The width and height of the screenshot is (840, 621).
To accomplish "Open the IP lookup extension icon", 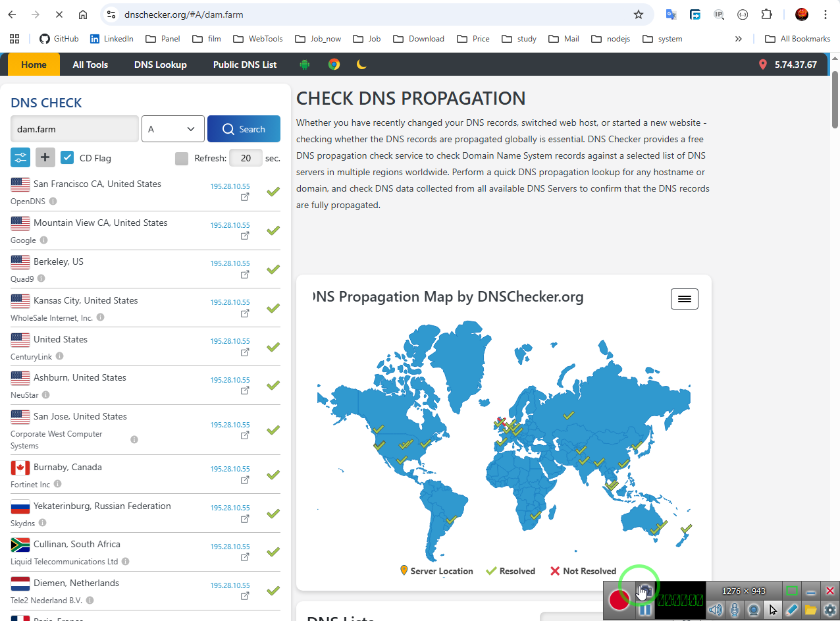I will coord(719,14).
